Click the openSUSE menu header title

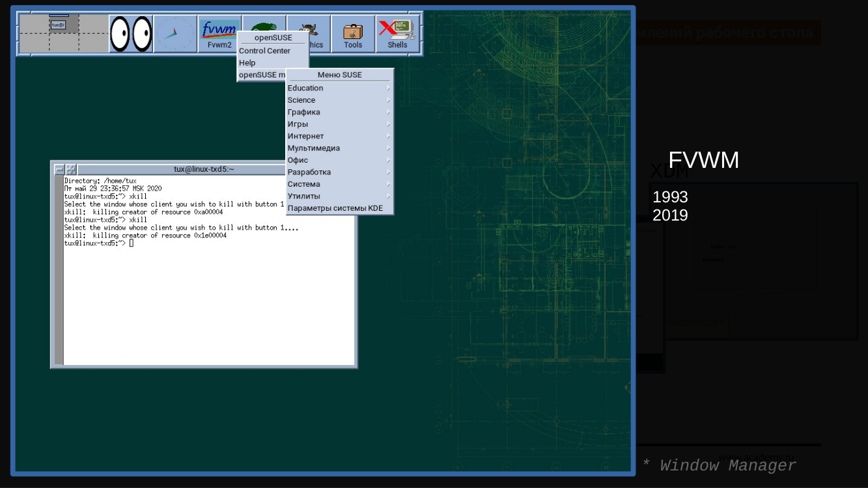tap(273, 38)
